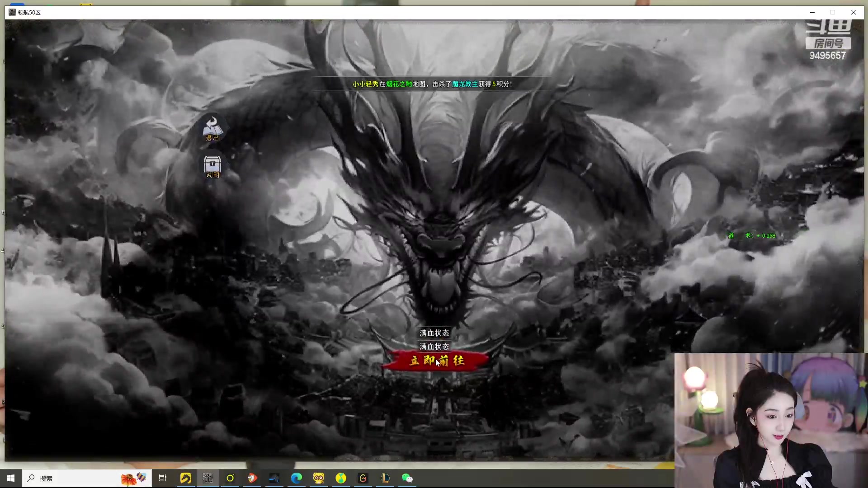Switch to the dragon game taskbar icon
Image resolution: width=868 pixels, height=488 pixels.
tap(208, 478)
